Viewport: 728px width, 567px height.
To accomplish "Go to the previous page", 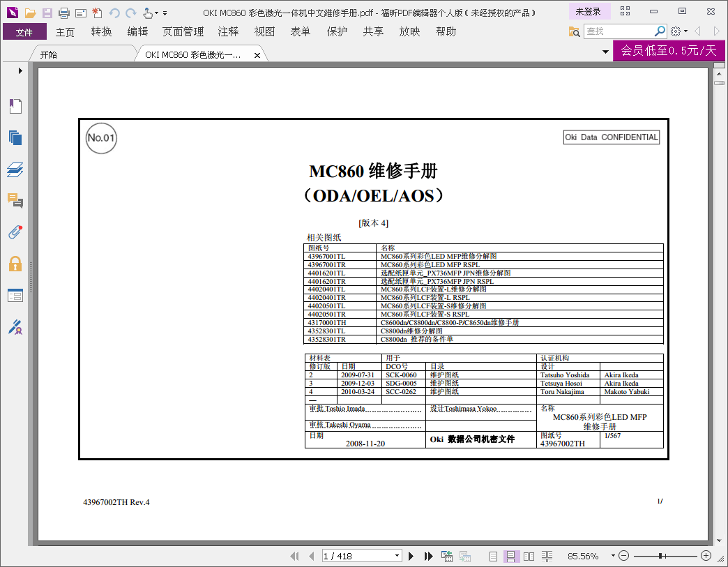I will tap(311, 556).
